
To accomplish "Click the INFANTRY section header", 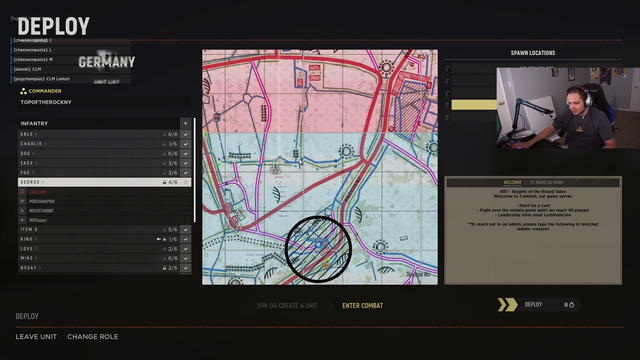I will coord(99,123).
